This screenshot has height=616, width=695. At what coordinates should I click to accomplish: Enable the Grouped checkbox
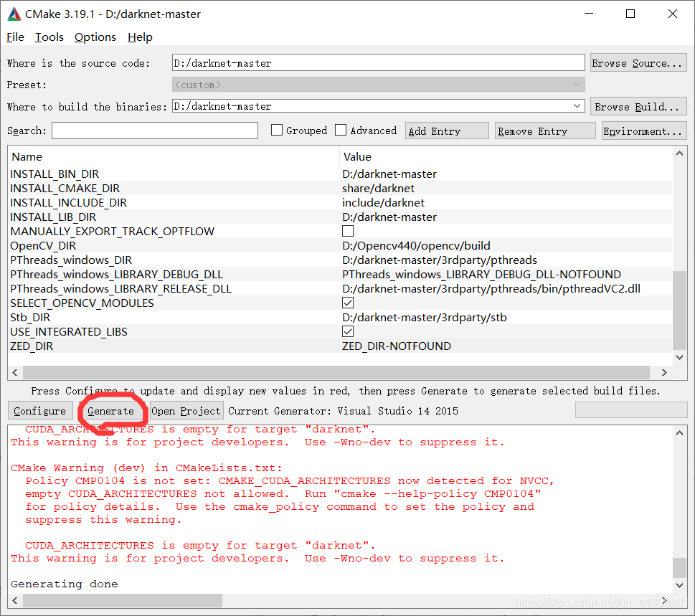pyautogui.click(x=277, y=130)
